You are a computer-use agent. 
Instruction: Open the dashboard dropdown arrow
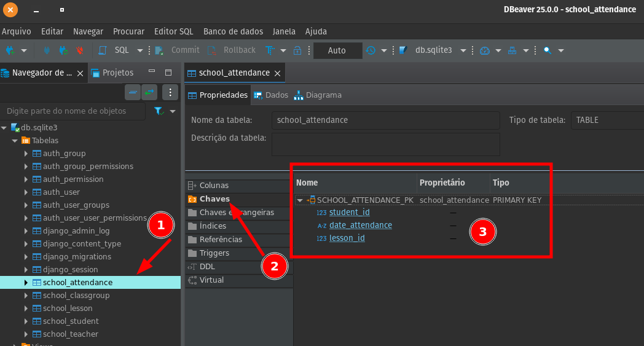[x=498, y=50]
